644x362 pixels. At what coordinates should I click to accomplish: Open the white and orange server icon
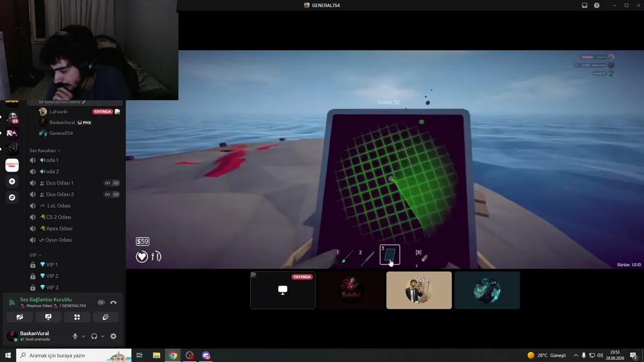pos(12,165)
